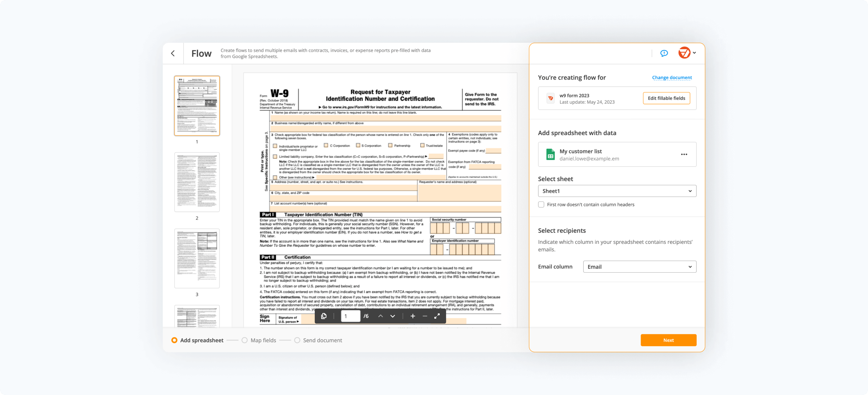Zoom out using the minus icon

tap(425, 316)
